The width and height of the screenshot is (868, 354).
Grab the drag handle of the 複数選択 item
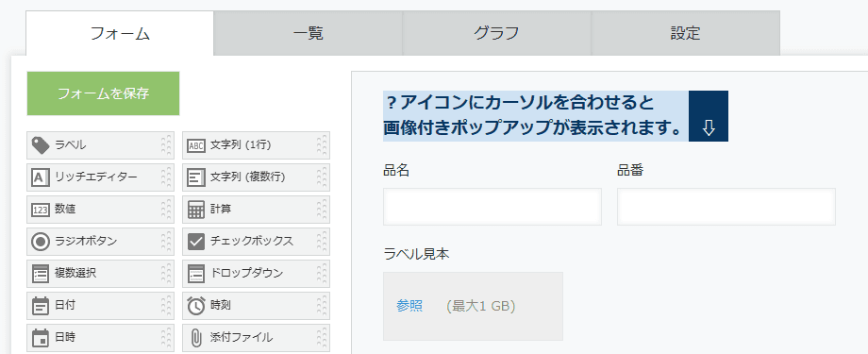click(165, 274)
